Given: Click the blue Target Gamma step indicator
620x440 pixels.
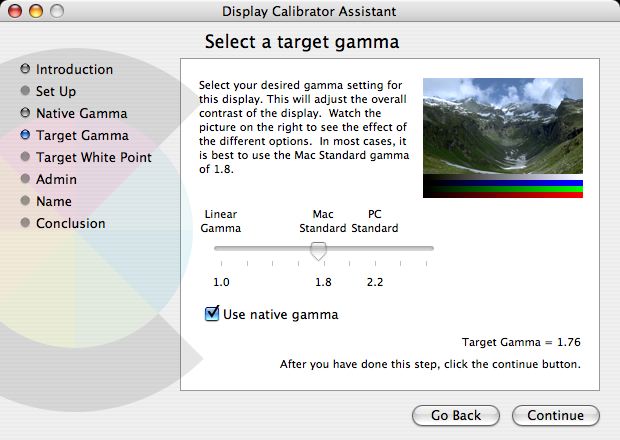Looking at the screenshot, I should pyautogui.click(x=25, y=135).
